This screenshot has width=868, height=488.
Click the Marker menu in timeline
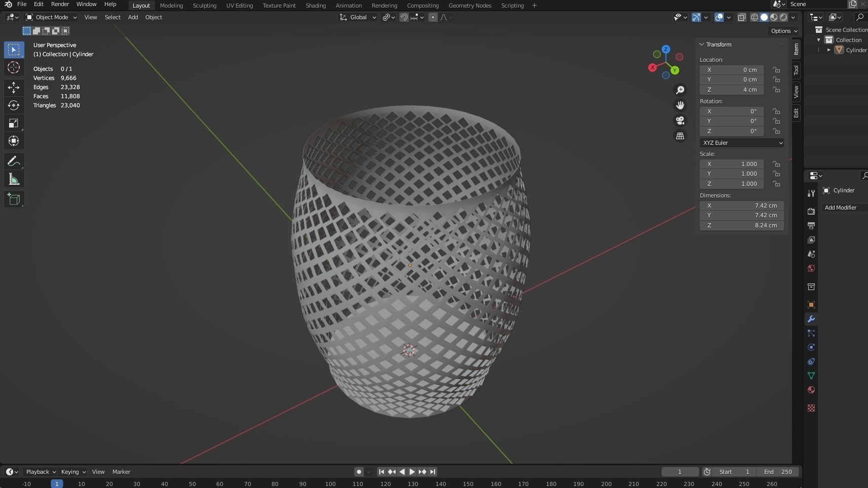pos(121,472)
